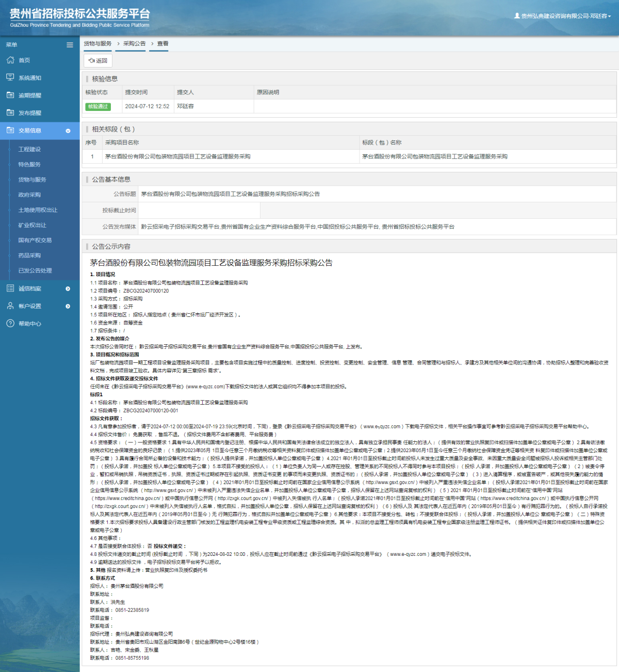The image size is (619, 672).
Task: Click the 4.2 标段编号 line
Action: point(134,411)
